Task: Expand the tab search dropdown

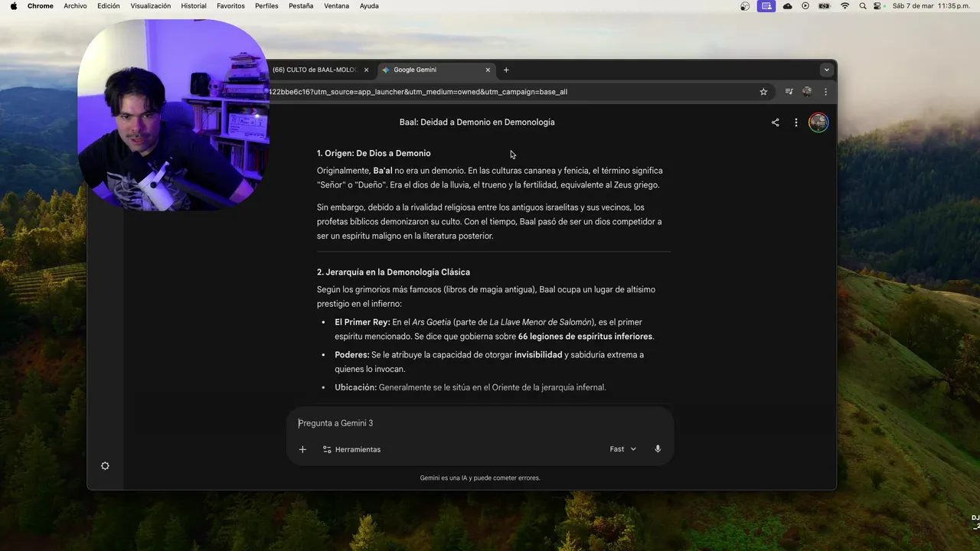Action: click(x=826, y=70)
